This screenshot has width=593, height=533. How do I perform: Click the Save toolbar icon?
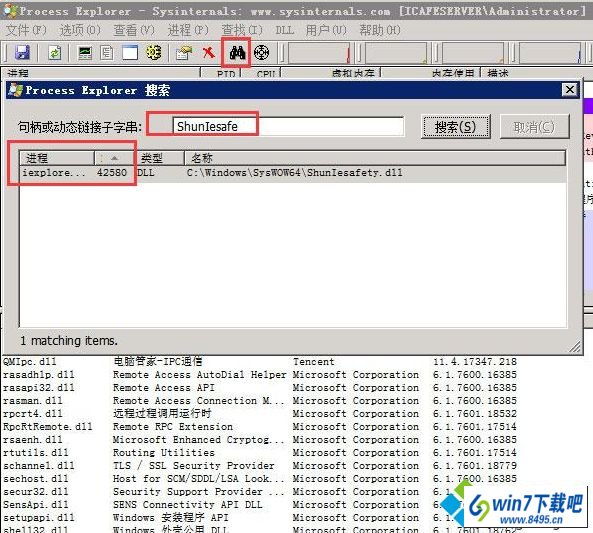[x=22, y=53]
